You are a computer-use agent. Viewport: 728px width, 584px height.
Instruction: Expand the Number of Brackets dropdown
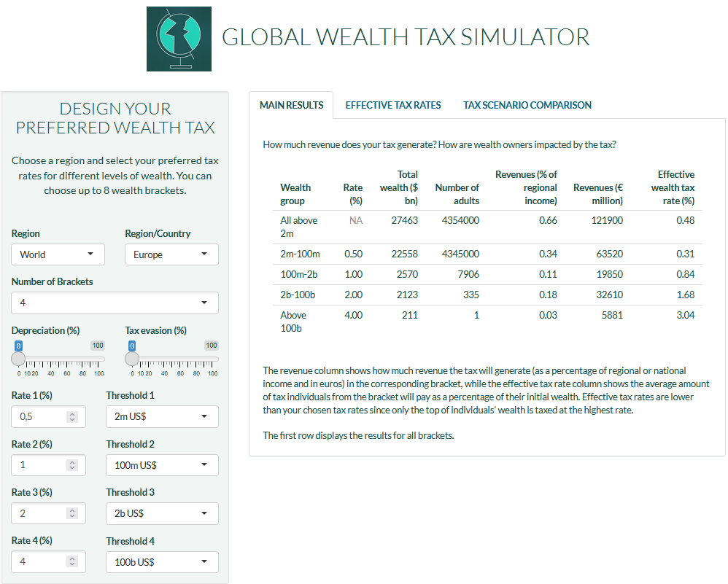point(115,303)
